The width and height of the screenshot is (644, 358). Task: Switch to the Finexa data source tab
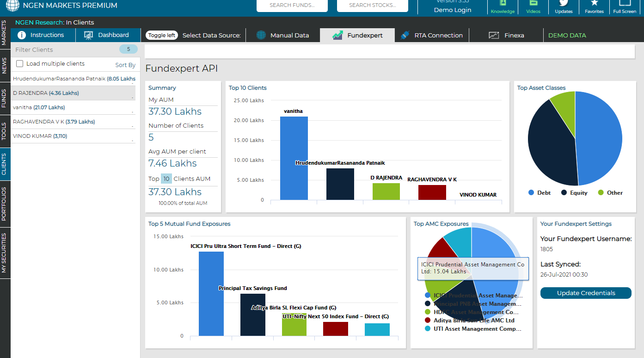[x=506, y=35]
